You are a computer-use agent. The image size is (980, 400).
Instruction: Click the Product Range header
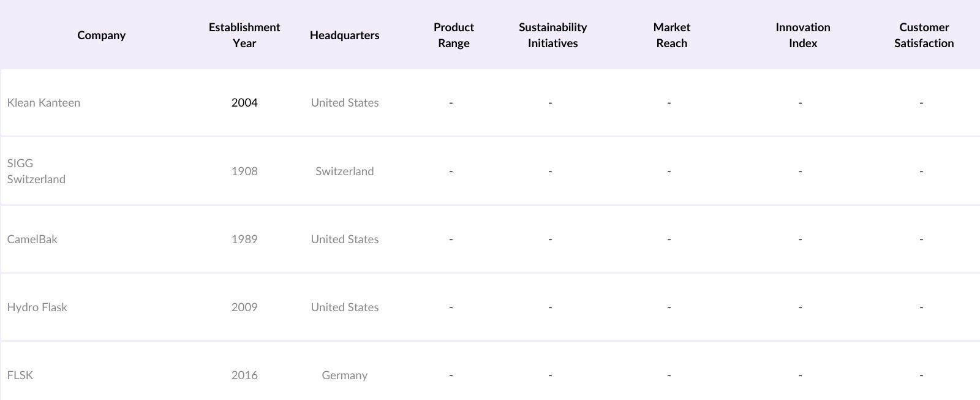coord(453,35)
